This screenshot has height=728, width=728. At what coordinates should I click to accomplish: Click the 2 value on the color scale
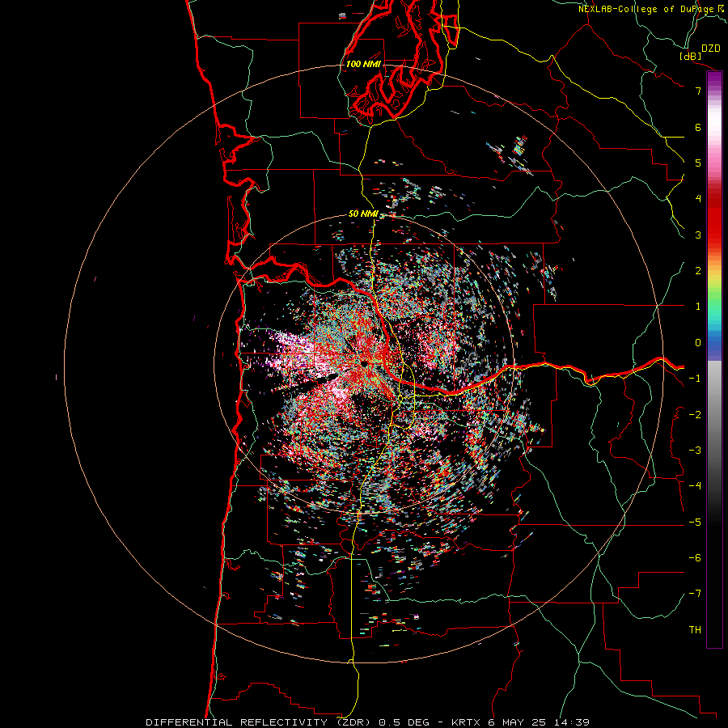698,271
